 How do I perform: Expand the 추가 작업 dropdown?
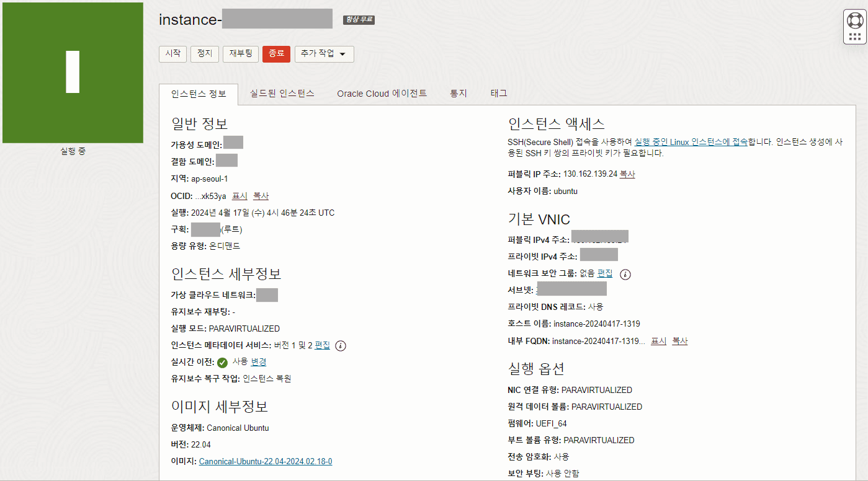(324, 54)
